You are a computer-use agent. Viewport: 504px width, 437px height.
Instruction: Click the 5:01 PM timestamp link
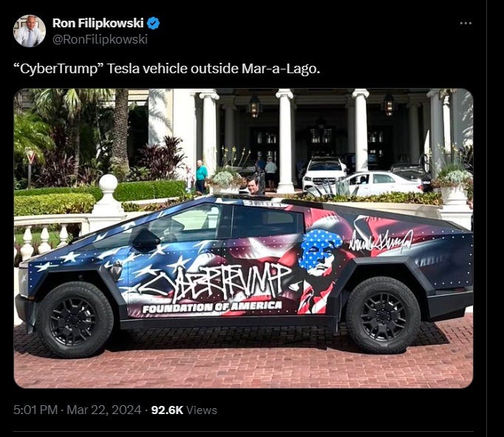35,410
